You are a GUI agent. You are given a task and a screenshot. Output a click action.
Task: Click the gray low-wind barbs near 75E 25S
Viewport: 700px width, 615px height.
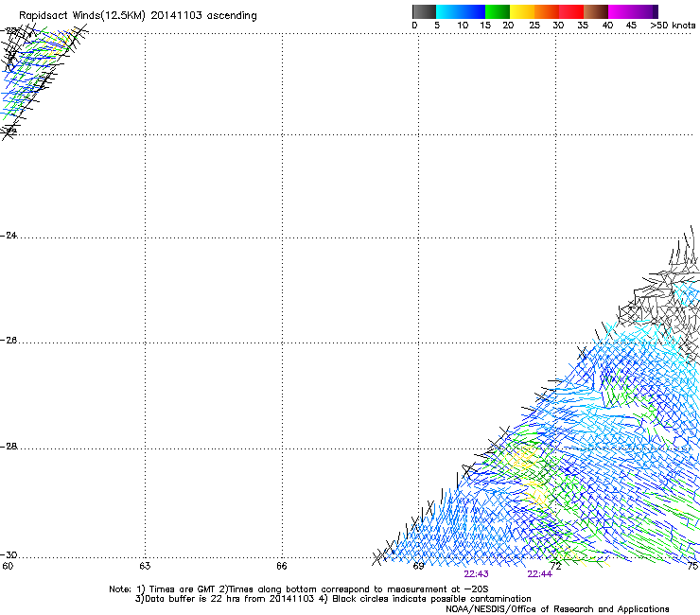click(665, 297)
